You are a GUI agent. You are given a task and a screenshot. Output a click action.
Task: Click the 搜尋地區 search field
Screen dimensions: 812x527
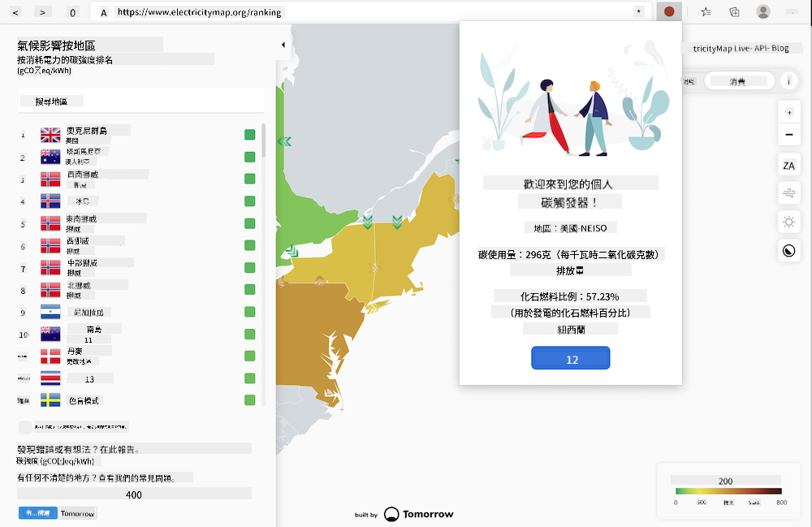(x=140, y=102)
